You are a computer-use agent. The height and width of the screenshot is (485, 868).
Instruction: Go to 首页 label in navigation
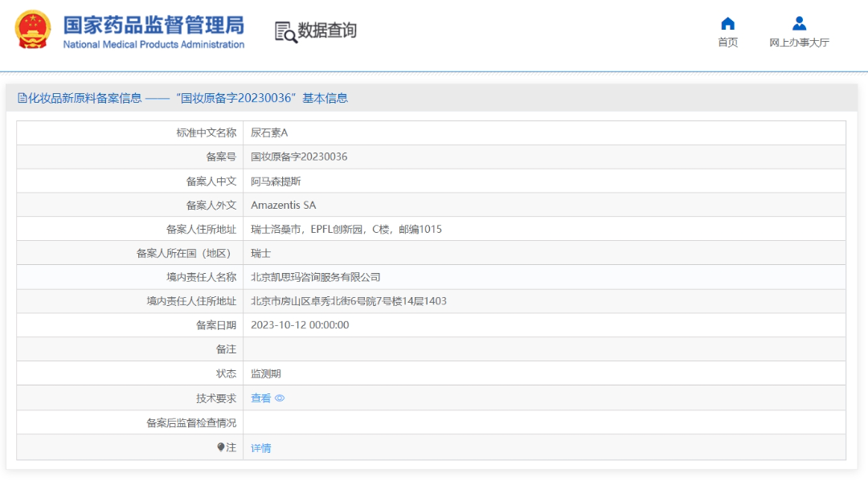click(x=727, y=43)
